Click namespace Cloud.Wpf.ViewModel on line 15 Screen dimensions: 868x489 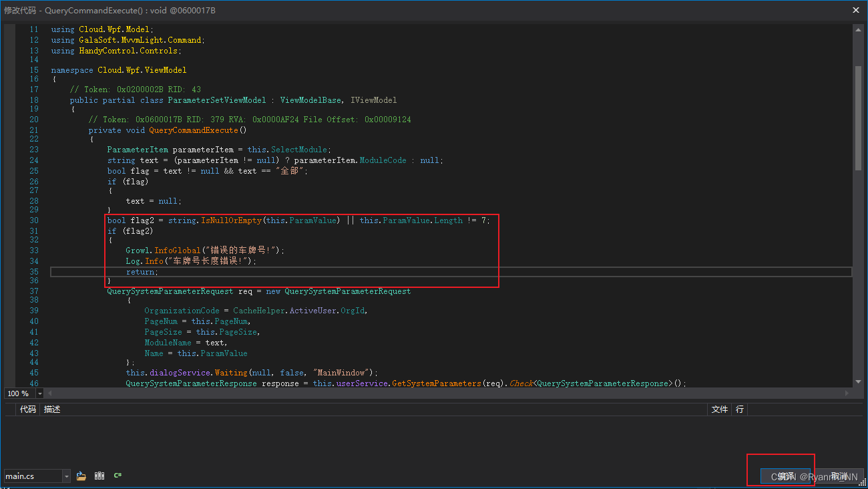119,70
